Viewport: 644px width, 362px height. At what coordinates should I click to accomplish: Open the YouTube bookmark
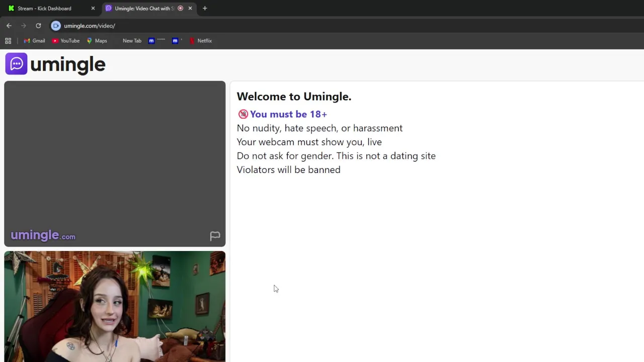tap(66, 41)
